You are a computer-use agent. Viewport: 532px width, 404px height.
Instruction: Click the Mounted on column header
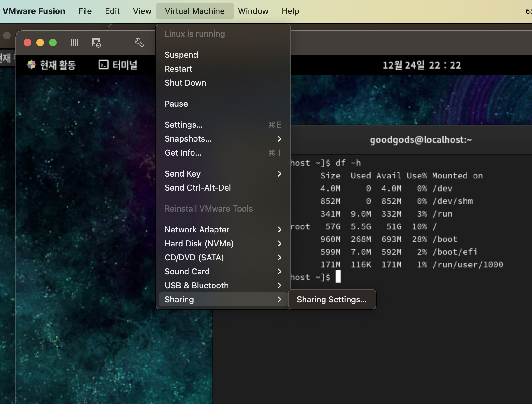457,176
